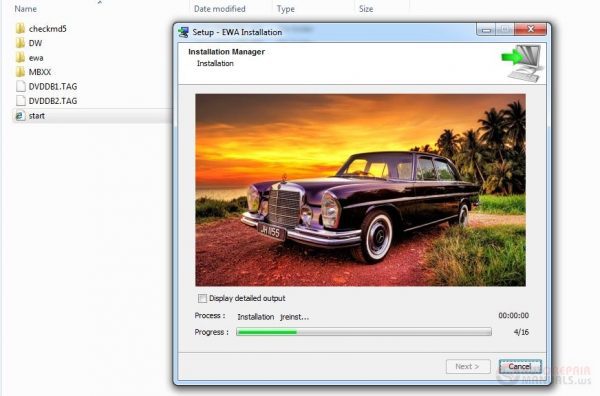
Task: Select the checkmd5 file name text
Action: pos(47,29)
